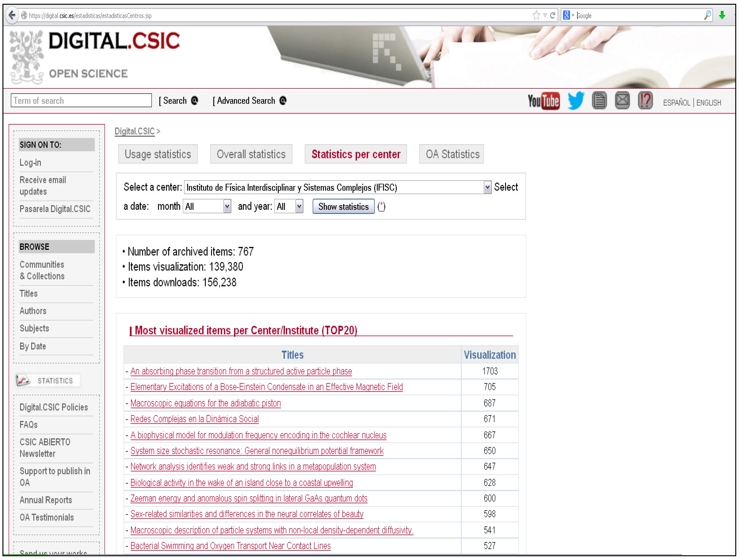Expand the Select a center dropdown
This screenshot has height=560, width=740.
coord(487,187)
